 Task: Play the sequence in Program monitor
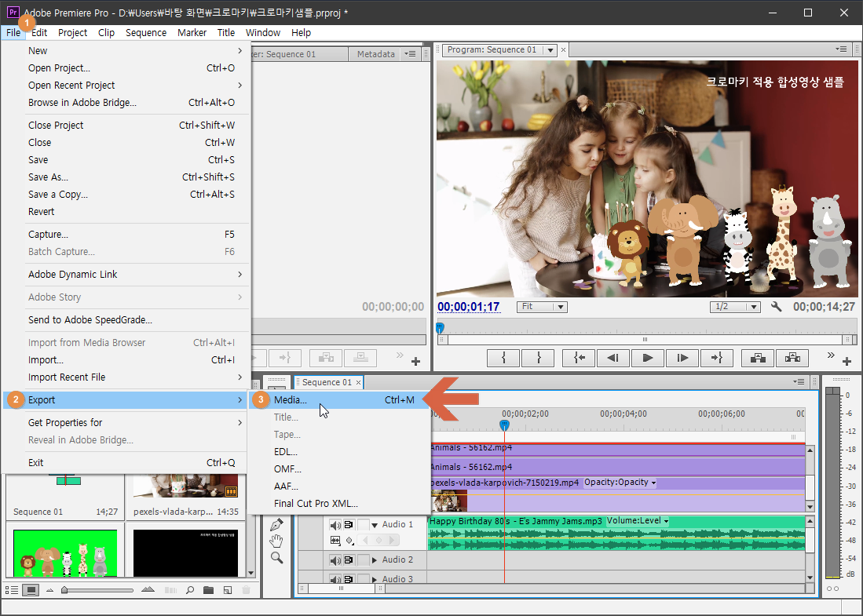tap(647, 358)
